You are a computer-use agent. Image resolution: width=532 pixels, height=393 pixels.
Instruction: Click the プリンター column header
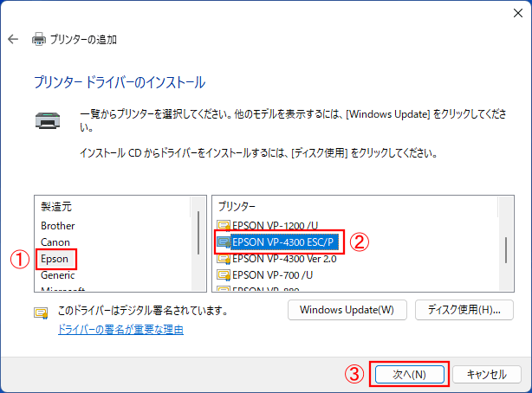click(237, 206)
